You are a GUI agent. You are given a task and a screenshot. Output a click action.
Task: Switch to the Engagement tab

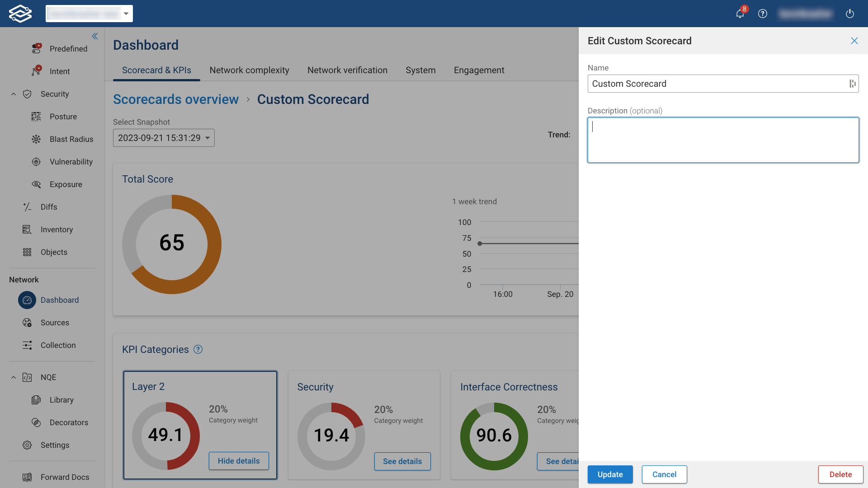(x=479, y=70)
